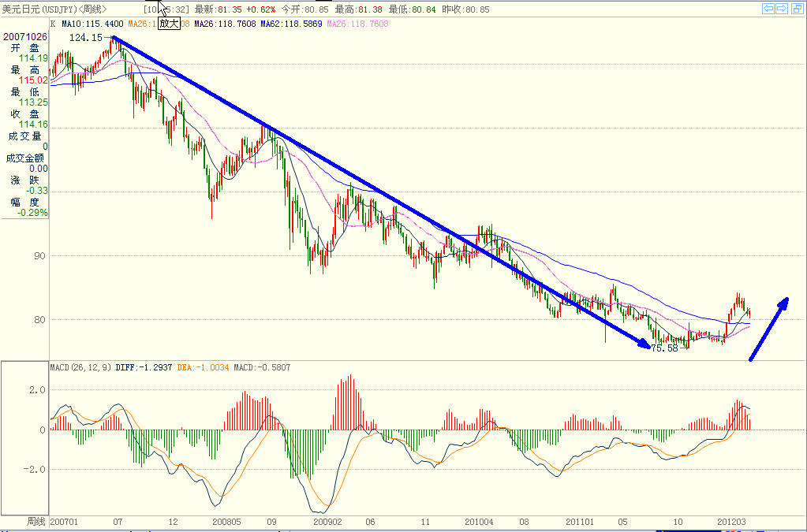
Task: Click the DIFF:-1.2937 value
Action: [144, 367]
